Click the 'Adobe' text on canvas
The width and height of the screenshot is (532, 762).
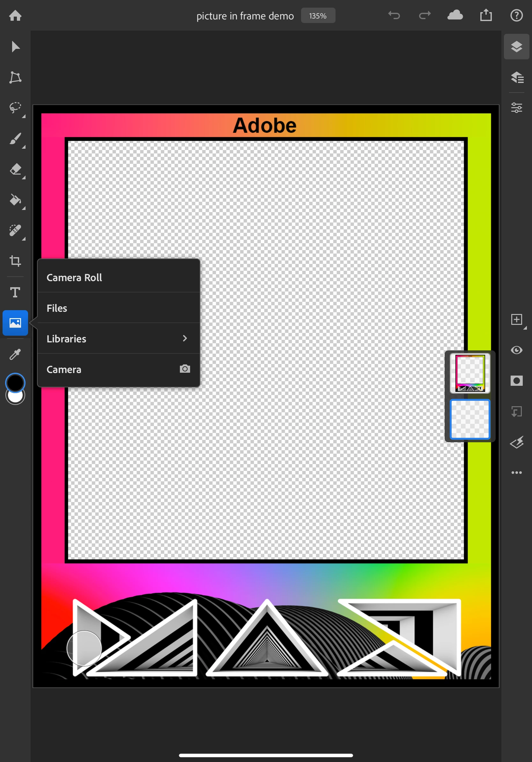(x=264, y=125)
